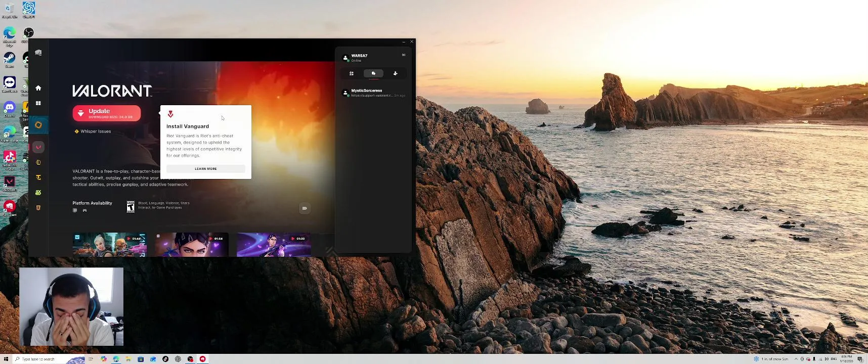The height and width of the screenshot is (364, 868).
Task: Click LEARN MORE in Install Vanguard popup
Action: 206,169
